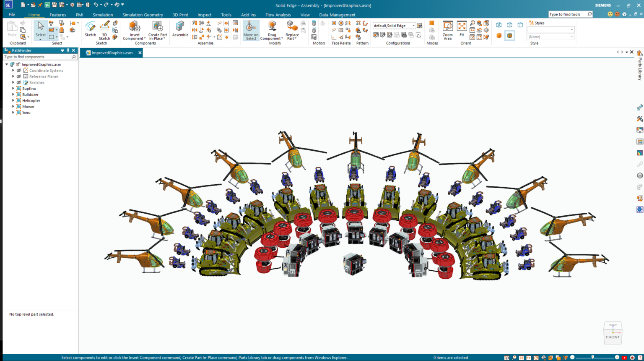Toggle the shaded-with-edges view style cube
Screen dimensions: 644x361
coord(510,36)
